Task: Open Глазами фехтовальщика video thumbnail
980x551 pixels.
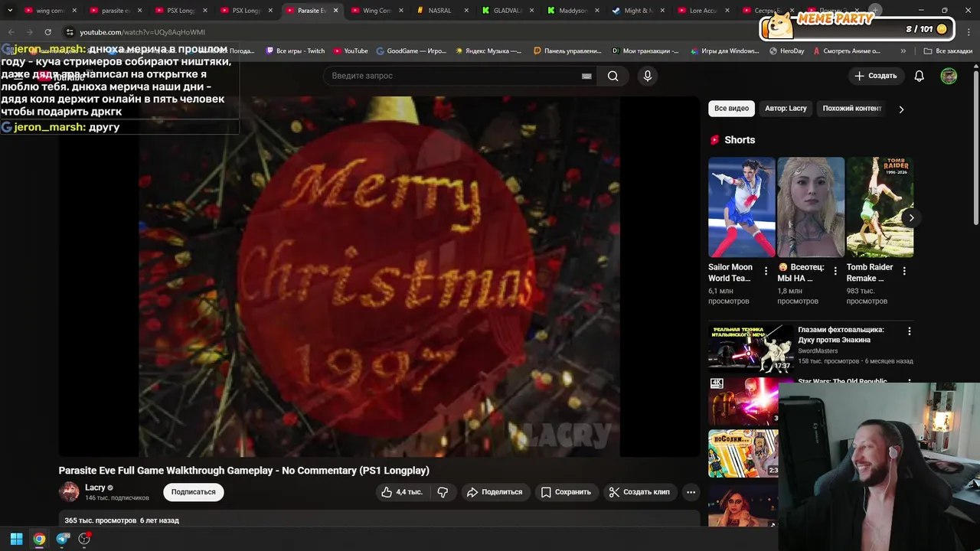Action: click(751, 348)
